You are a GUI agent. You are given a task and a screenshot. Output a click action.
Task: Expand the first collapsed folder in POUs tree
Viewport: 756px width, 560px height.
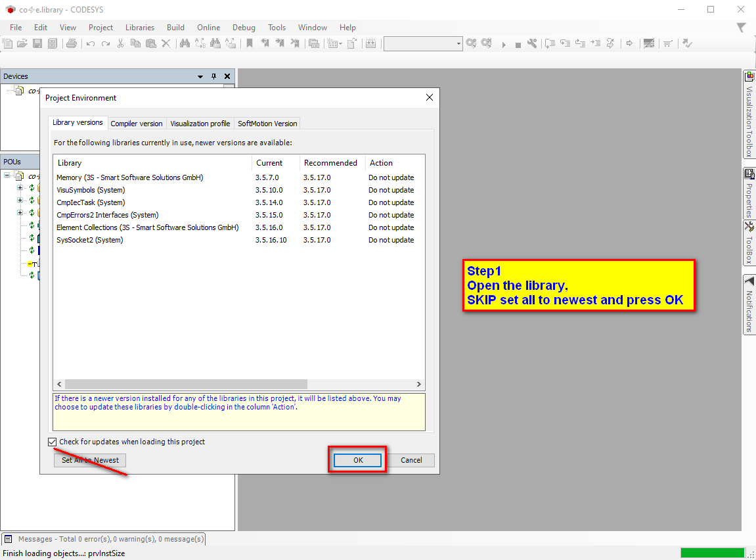click(20, 188)
